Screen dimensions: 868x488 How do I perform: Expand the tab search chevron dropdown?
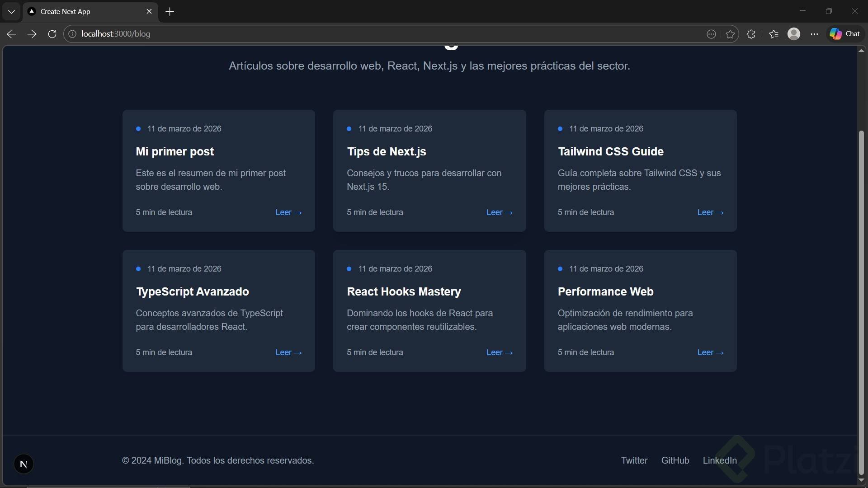pos(11,11)
